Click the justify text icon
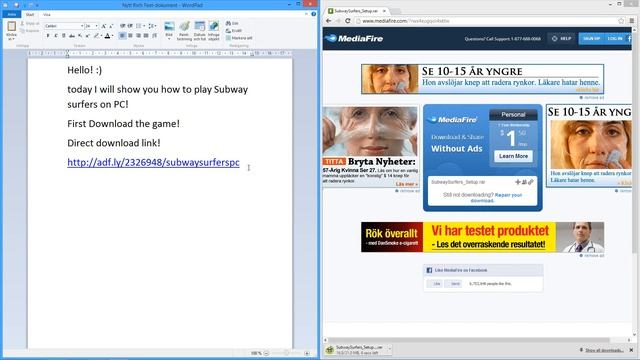The width and height of the screenshot is (640, 360). (x=146, y=36)
